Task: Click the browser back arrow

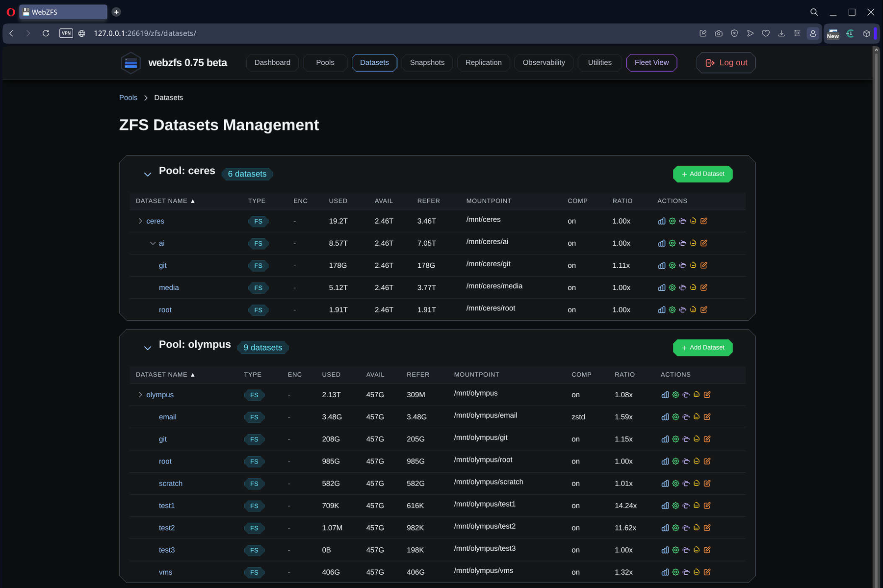Action: (x=11, y=33)
